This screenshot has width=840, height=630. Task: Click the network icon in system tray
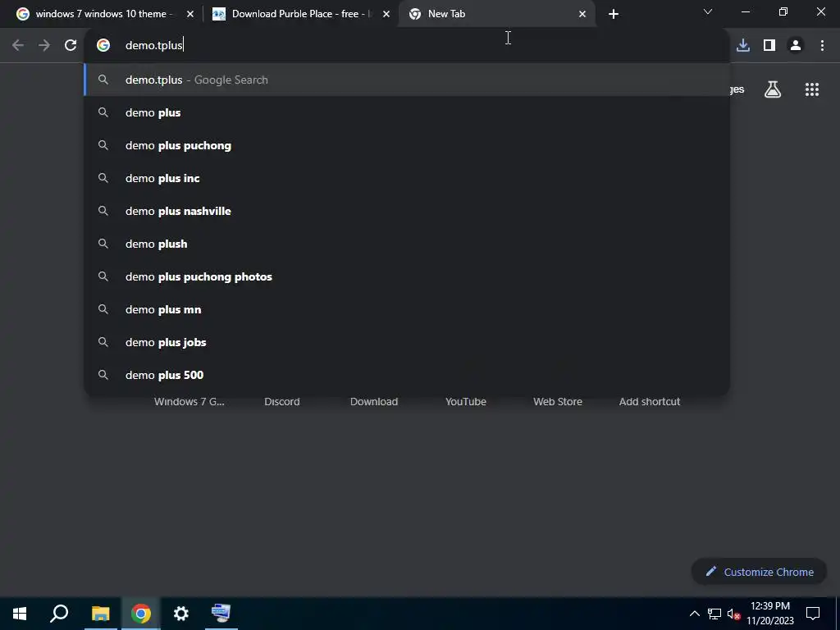(714, 614)
